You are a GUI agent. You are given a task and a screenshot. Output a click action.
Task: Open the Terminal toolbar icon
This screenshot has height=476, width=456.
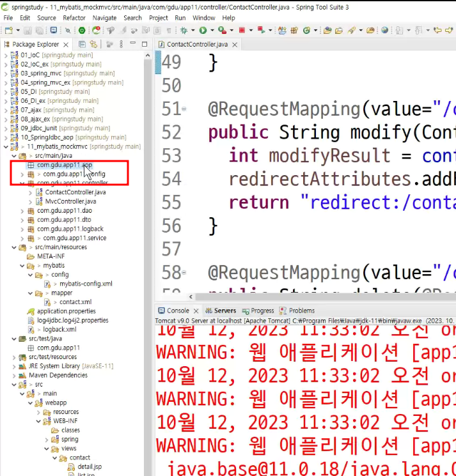pos(54,30)
